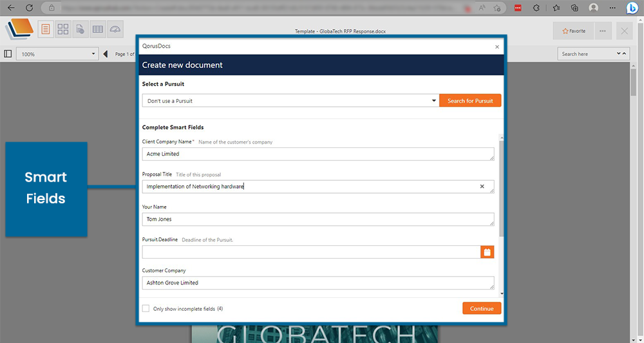644x343 pixels.
Task: Clear the Proposal Title field
Action: click(482, 186)
